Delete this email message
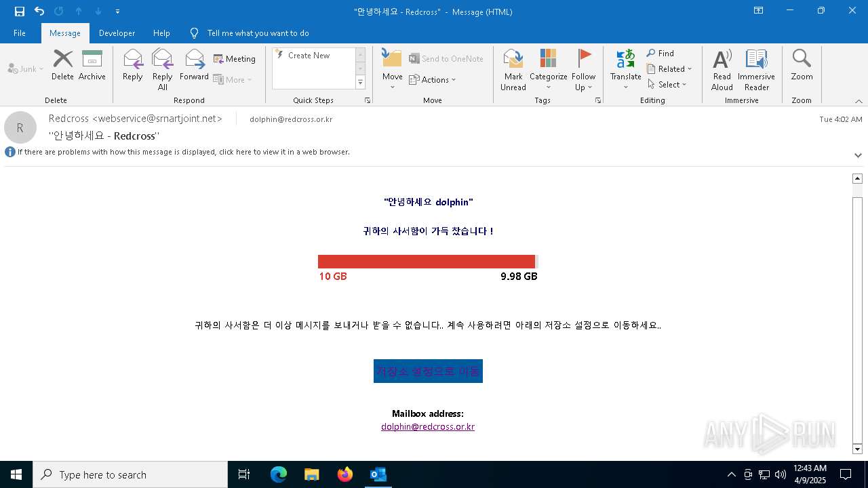This screenshot has height=488, width=868. (x=62, y=65)
